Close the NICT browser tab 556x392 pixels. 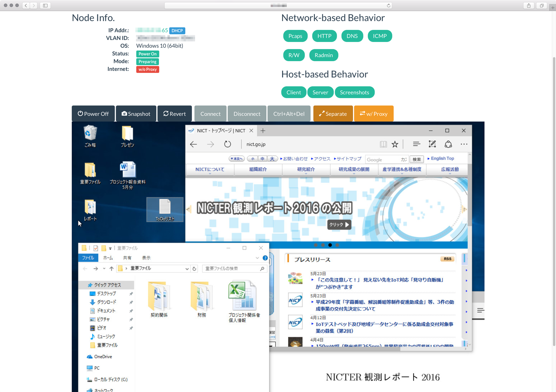[x=251, y=131]
